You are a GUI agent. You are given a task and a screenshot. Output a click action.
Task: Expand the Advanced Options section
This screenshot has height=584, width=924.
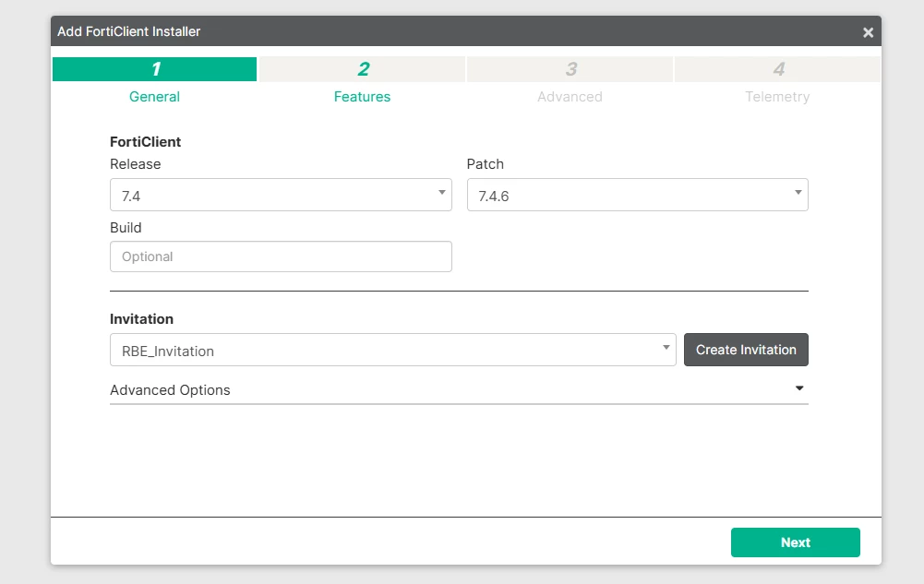(x=459, y=389)
